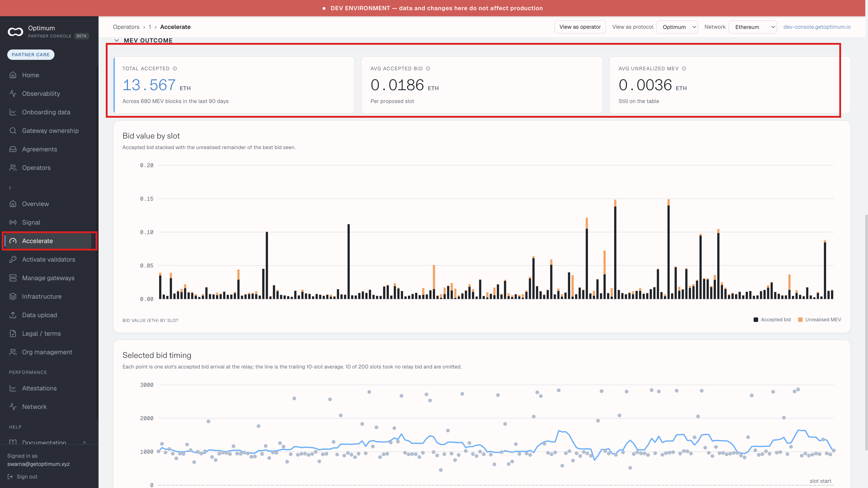Image resolution: width=868 pixels, height=488 pixels.
Task: Open the Network Ethereum dropdown
Action: point(752,27)
